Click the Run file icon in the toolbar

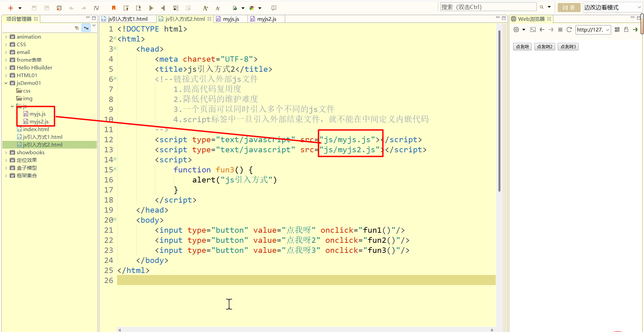pyautogui.click(x=235, y=8)
